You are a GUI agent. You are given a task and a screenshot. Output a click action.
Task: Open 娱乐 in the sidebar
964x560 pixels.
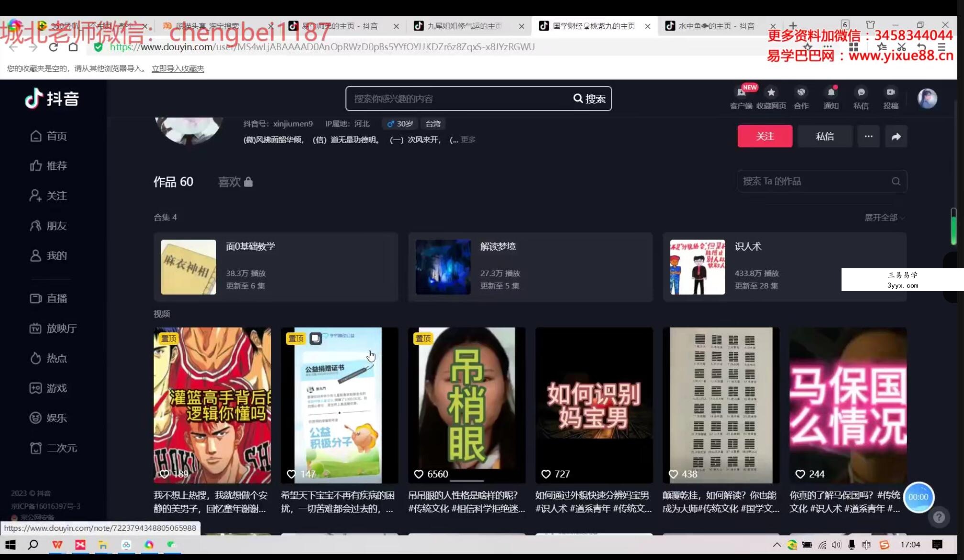[48, 418]
